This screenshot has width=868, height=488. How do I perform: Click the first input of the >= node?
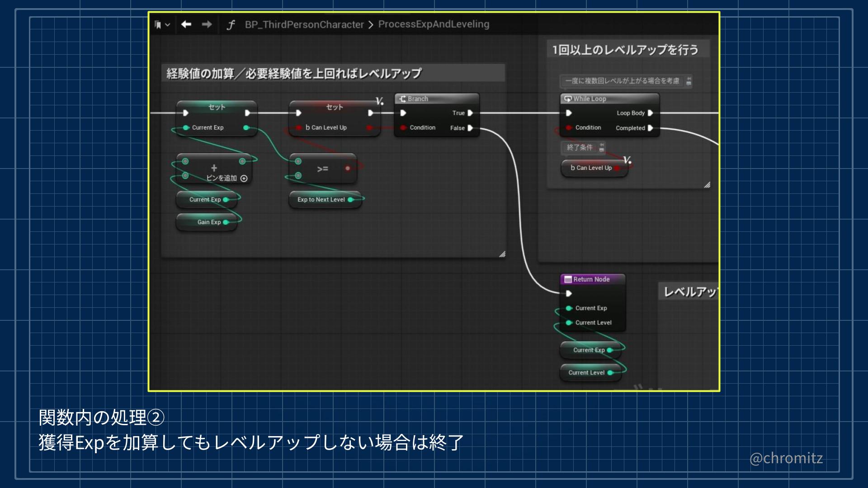click(298, 161)
